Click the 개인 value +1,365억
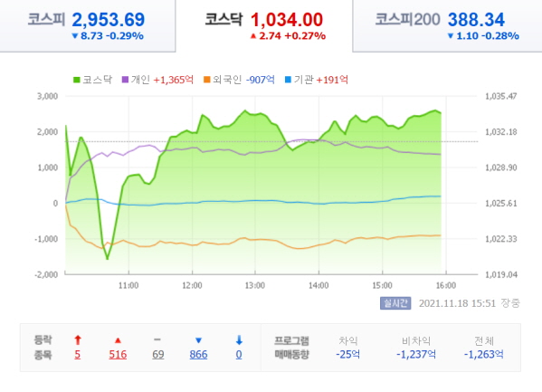Screen dimensions: 542x392 point(173,80)
